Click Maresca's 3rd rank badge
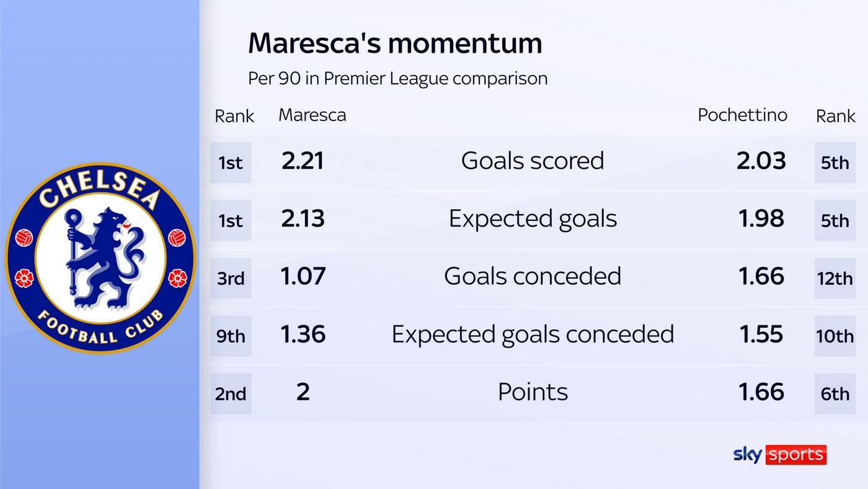Viewport: 868px width, 489px height. point(231,279)
